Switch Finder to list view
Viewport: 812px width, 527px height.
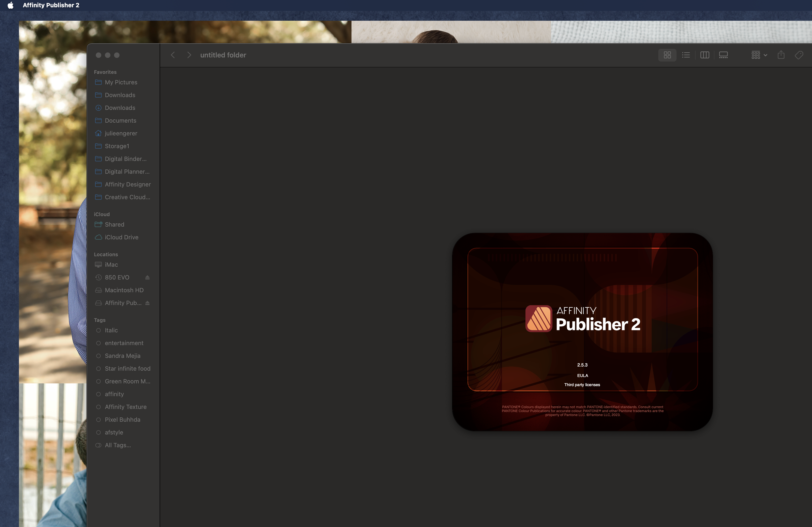[x=686, y=55]
